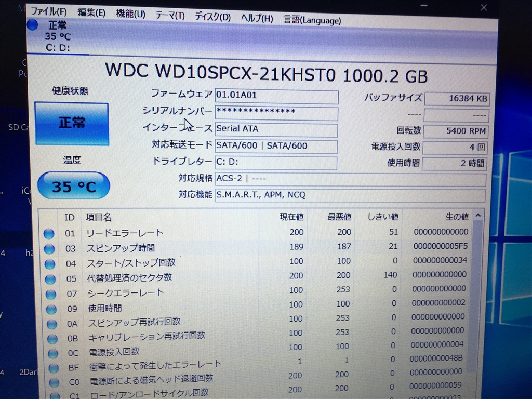
Task: Click the raw value 0000000005F5
Action: tap(441, 246)
